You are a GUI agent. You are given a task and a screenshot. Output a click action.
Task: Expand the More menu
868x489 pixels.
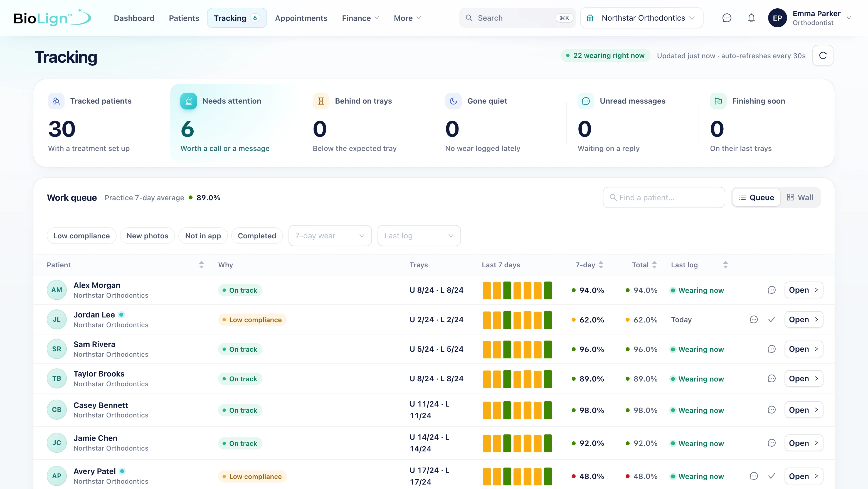pos(407,18)
